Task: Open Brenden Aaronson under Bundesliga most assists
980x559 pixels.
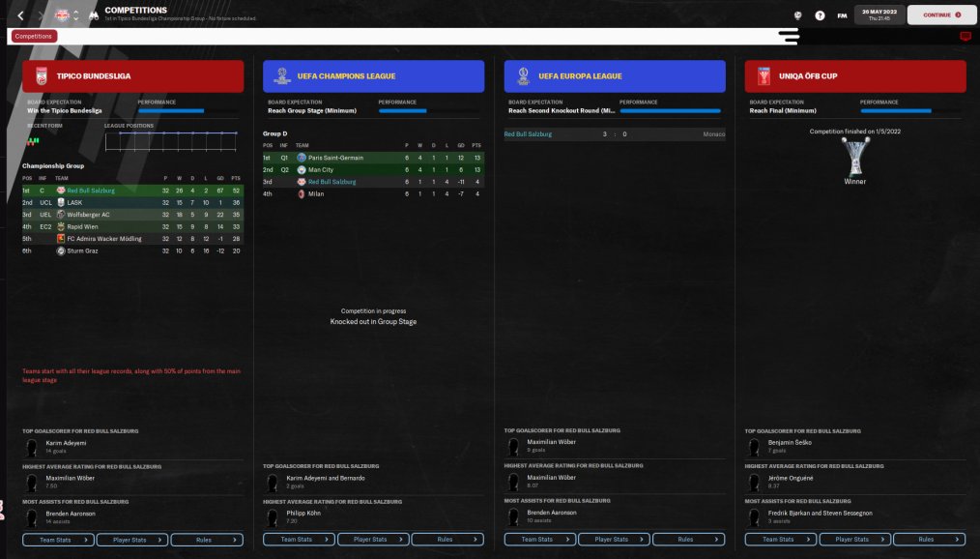Action: (x=71, y=514)
